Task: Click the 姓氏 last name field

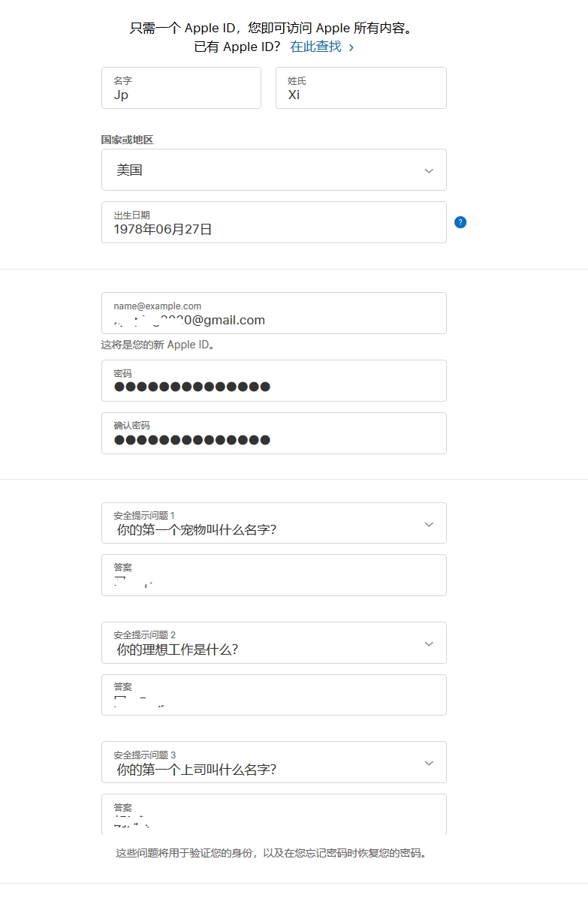Action: (361, 88)
